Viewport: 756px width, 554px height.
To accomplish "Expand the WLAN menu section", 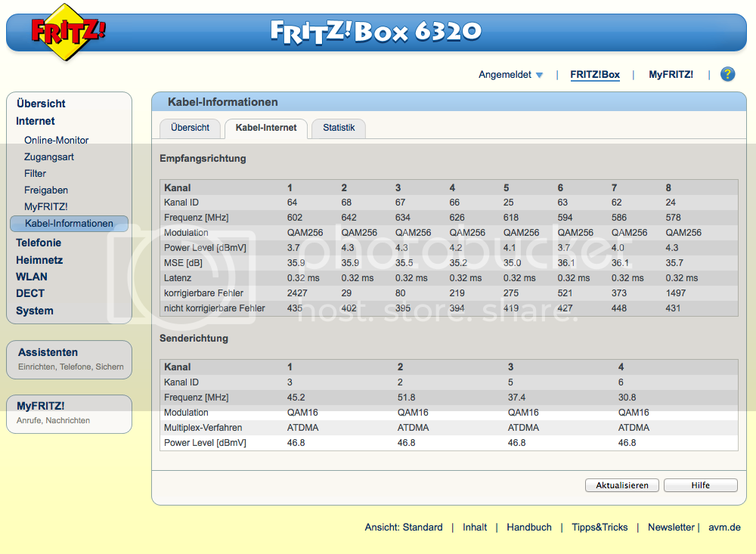I will tap(32, 277).
